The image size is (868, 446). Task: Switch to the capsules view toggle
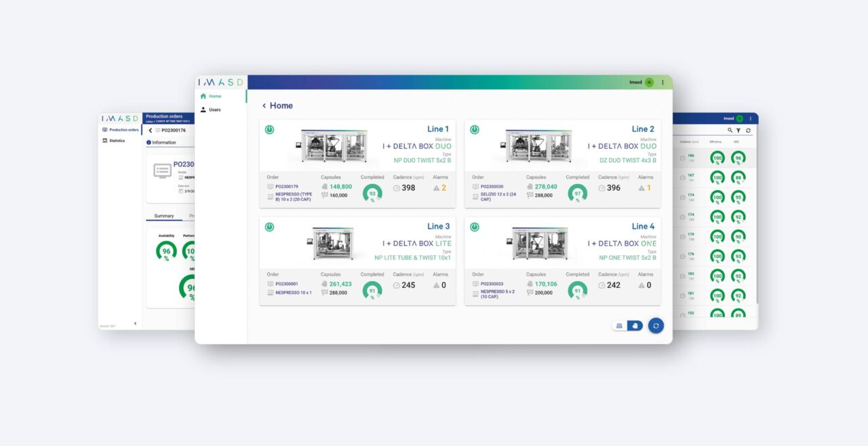(635, 326)
